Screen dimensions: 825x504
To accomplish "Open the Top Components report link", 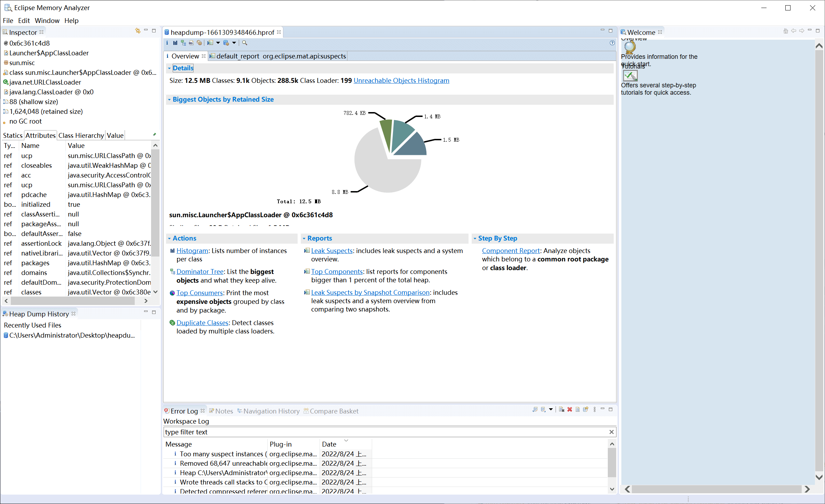I will pos(337,271).
